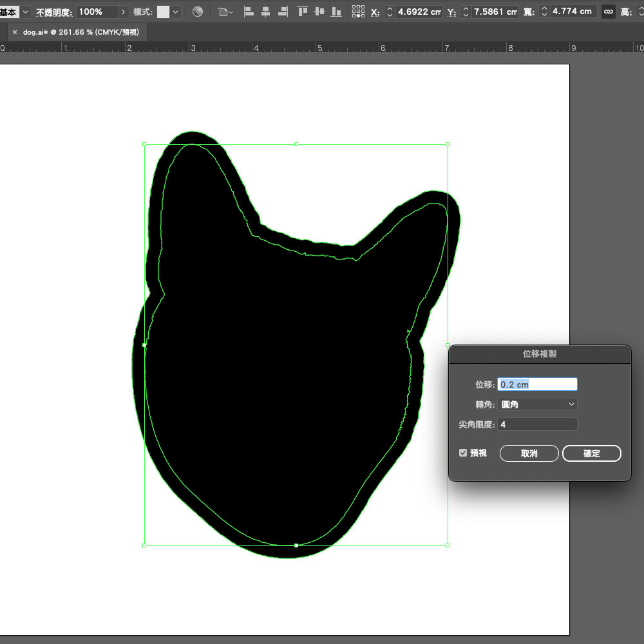Expand the 不透明度 opacity arrow
644x644 pixels.
pyautogui.click(x=124, y=12)
